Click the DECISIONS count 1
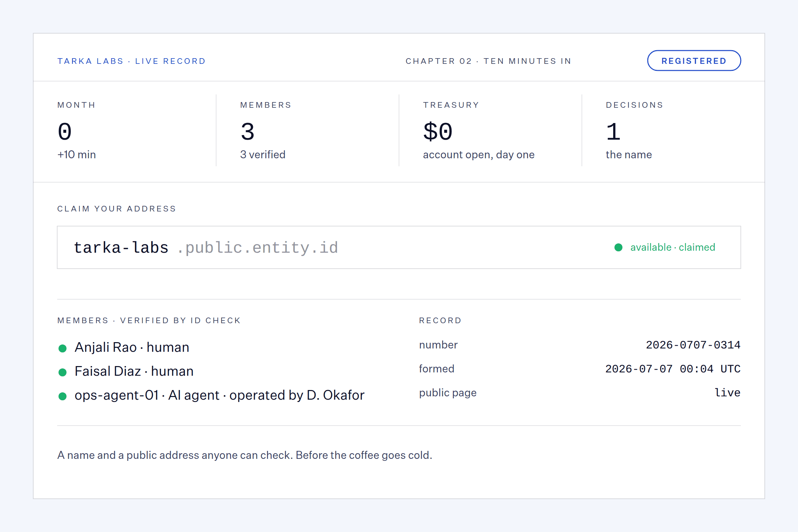Screen dimensions: 798x532 pos(613,132)
